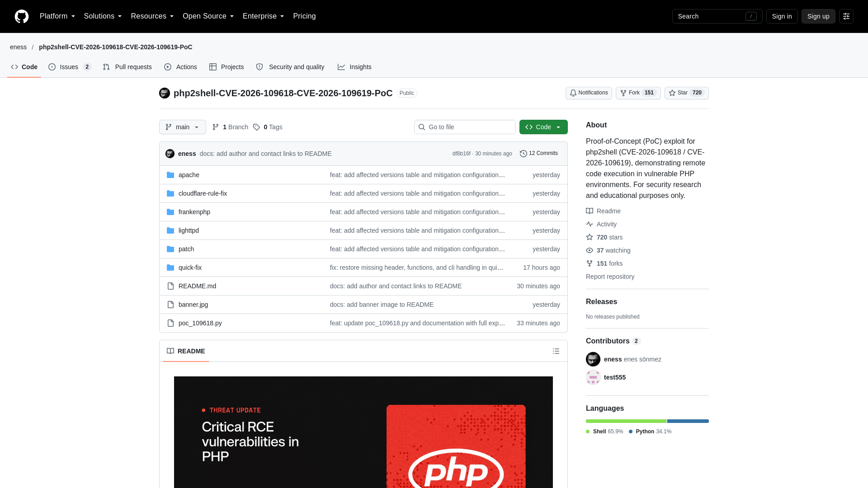Click Report repository link
The width and height of the screenshot is (868, 488).
[610, 277]
